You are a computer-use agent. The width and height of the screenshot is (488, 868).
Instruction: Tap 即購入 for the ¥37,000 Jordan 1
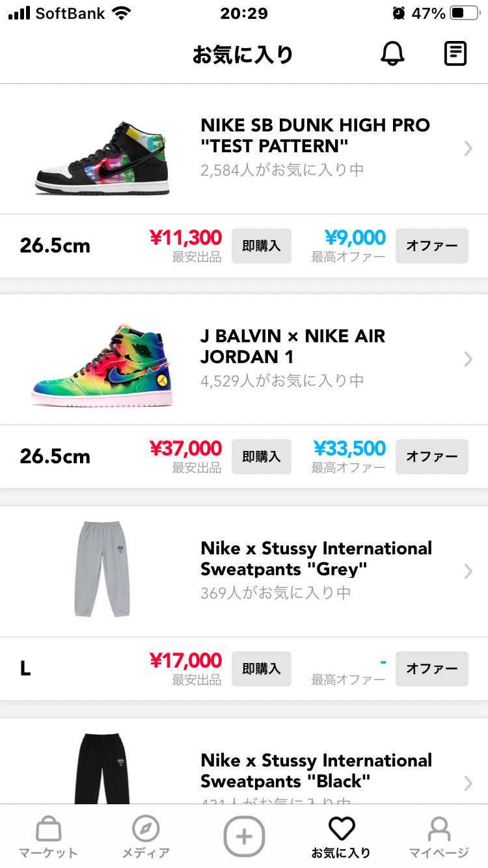[x=262, y=457]
